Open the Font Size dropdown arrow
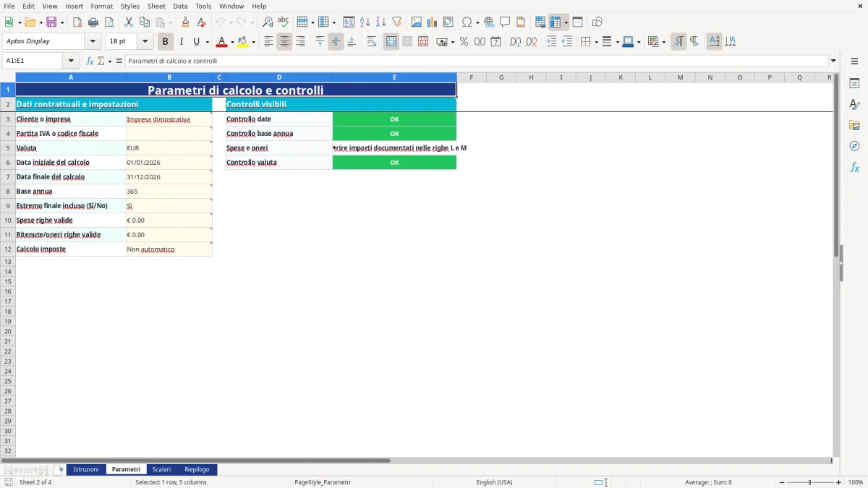The width and height of the screenshot is (868, 488). 145,41
